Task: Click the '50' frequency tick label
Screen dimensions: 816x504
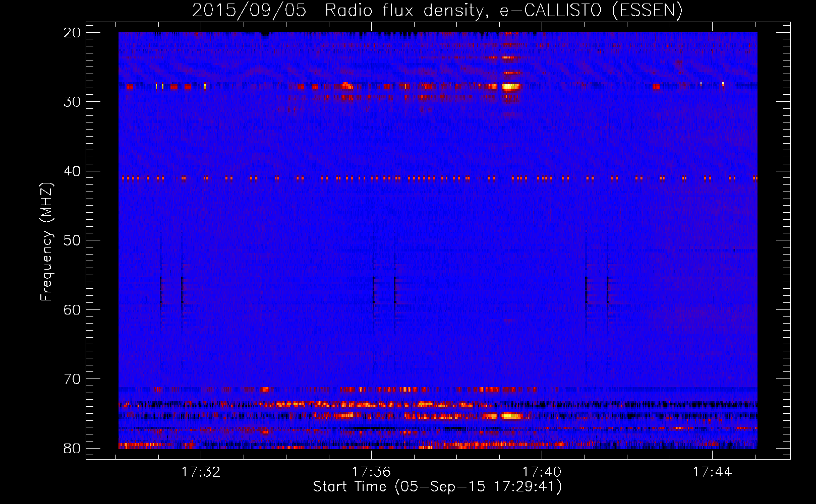Action: point(72,240)
